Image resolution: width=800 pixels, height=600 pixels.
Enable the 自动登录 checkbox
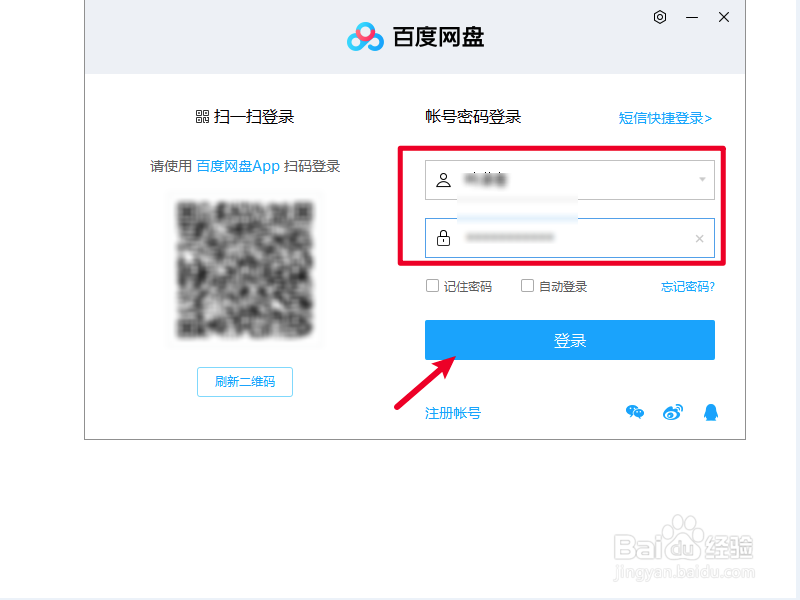527,286
